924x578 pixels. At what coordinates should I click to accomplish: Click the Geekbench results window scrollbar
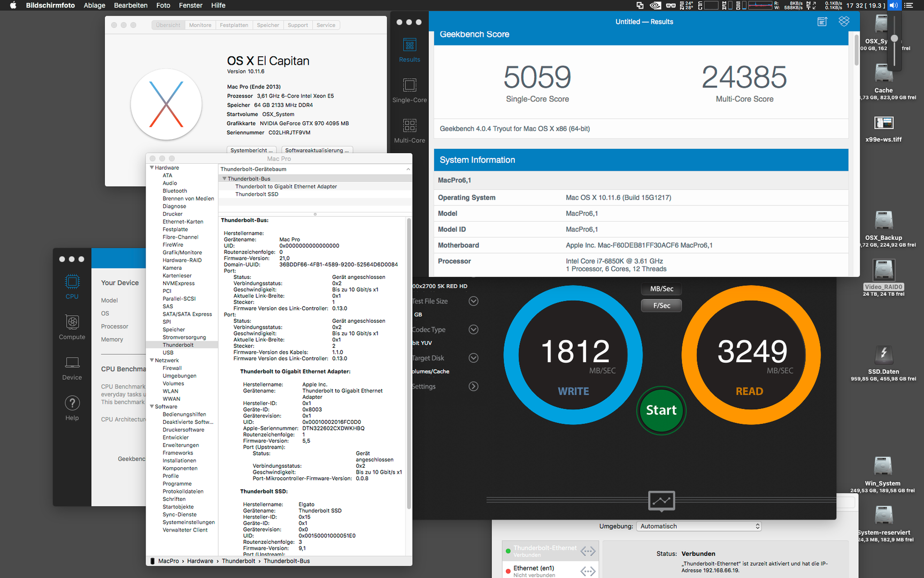856,51
